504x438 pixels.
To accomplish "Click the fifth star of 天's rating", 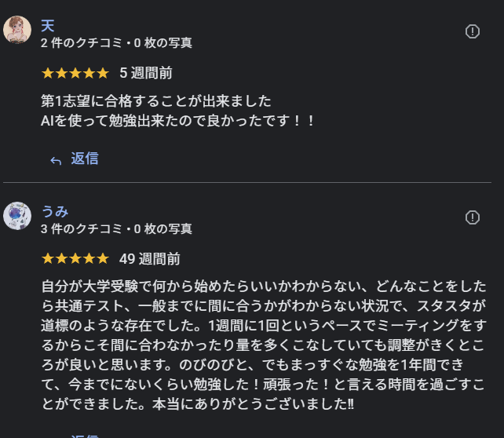I will click(101, 73).
